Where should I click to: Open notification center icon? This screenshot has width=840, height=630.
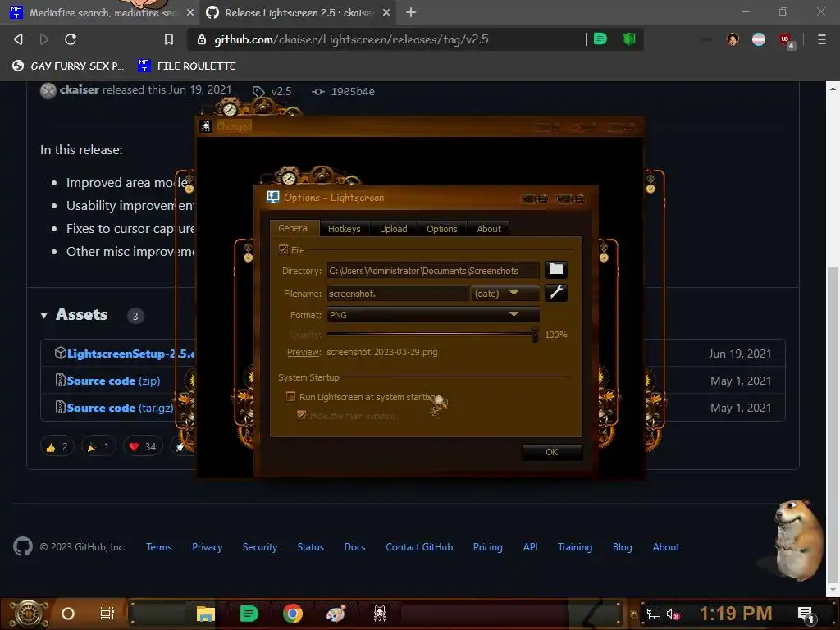[x=806, y=615]
